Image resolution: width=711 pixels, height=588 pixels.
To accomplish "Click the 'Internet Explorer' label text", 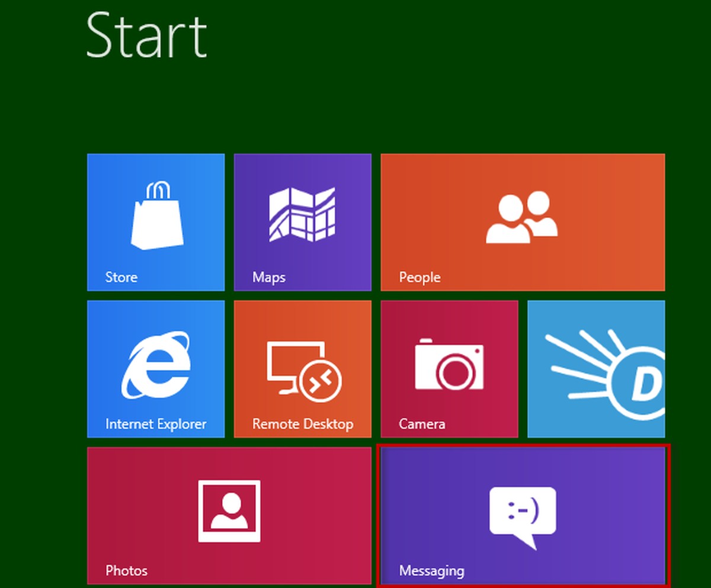I will click(x=155, y=424).
